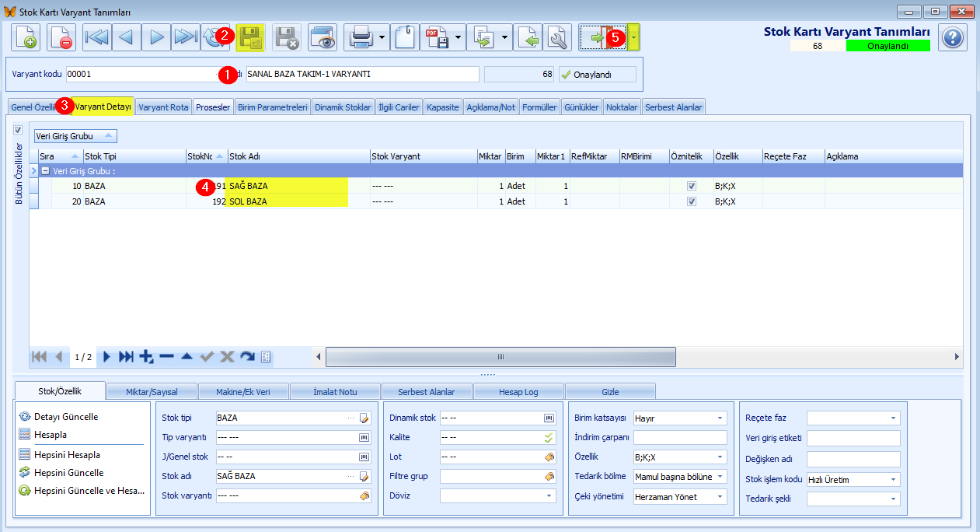The width and height of the screenshot is (980, 532).
Task: Toggle Öznitelik checkbox for SAĞ BAZA row
Action: 691,187
